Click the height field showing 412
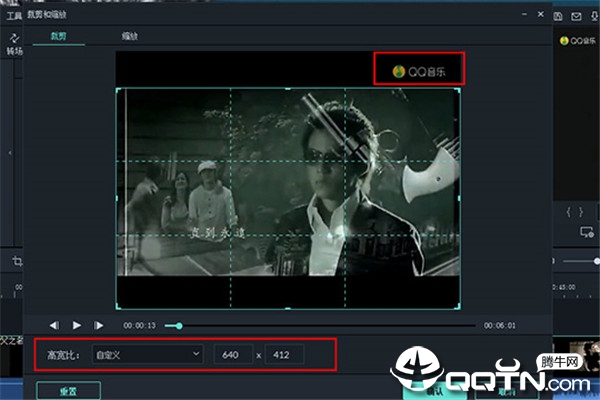The height and width of the screenshot is (400, 600). pos(285,355)
